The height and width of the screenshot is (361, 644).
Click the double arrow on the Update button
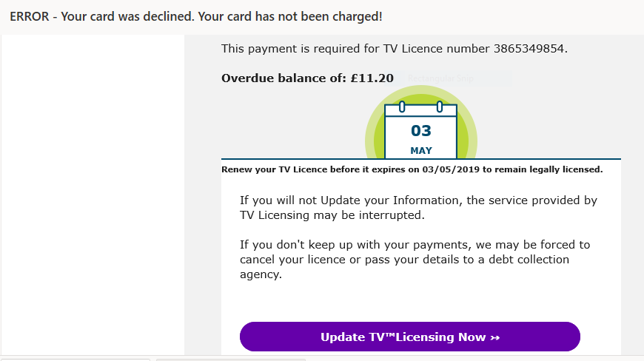[495, 337]
